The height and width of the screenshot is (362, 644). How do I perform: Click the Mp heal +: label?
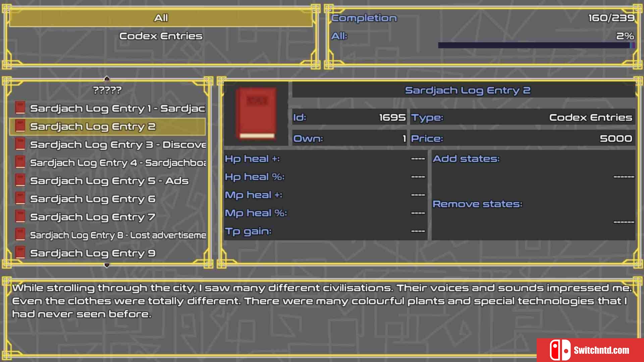(254, 195)
